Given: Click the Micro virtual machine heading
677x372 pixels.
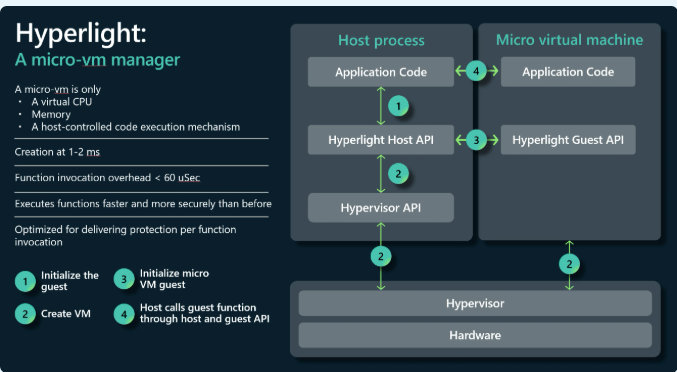Looking at the screenshot, I should pos(569,40).
